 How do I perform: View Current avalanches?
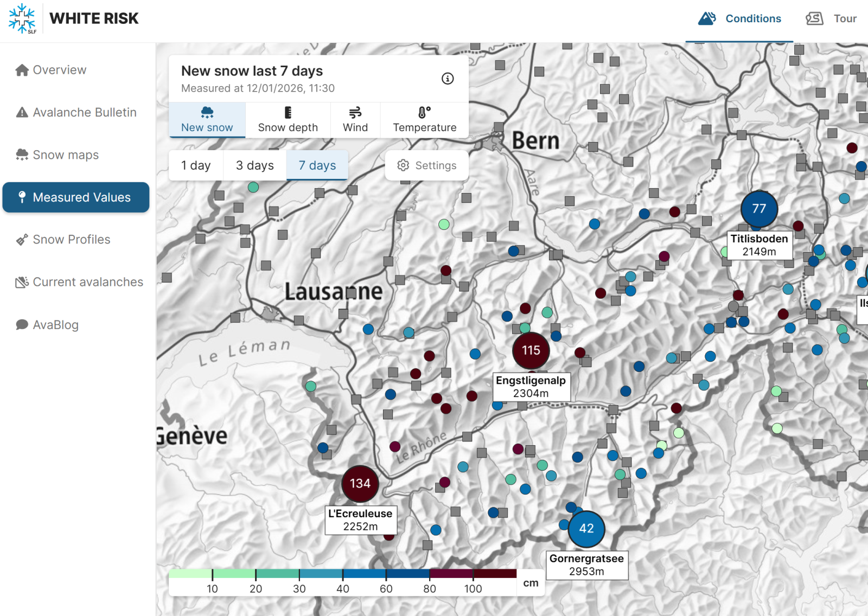click(87, 282)
